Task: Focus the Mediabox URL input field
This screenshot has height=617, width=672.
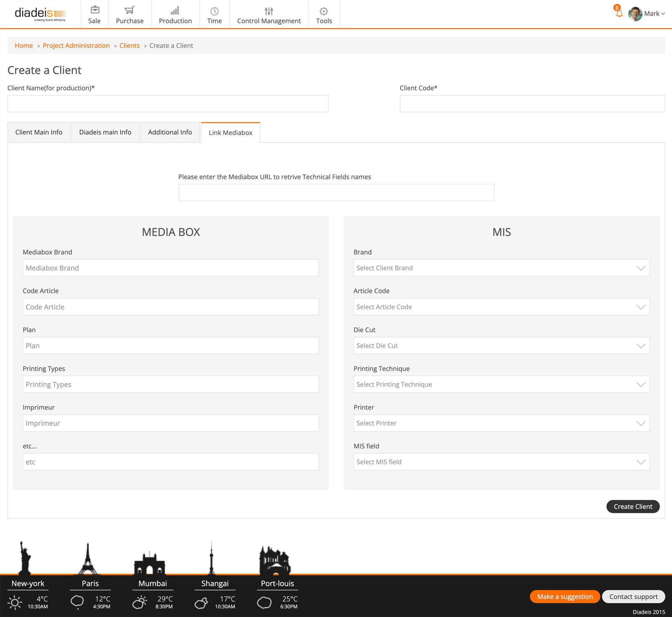Action: pyautogui.click(x=336, y=192)
